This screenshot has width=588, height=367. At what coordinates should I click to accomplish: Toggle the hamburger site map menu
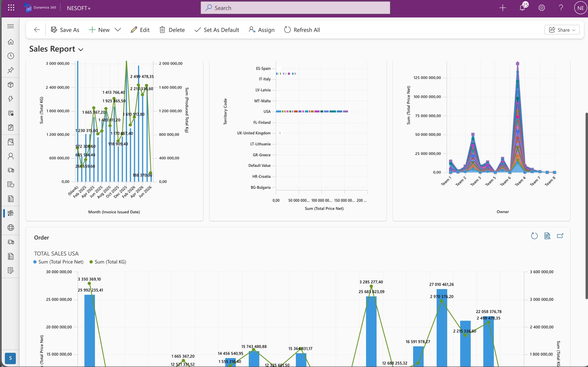[10, 26]
